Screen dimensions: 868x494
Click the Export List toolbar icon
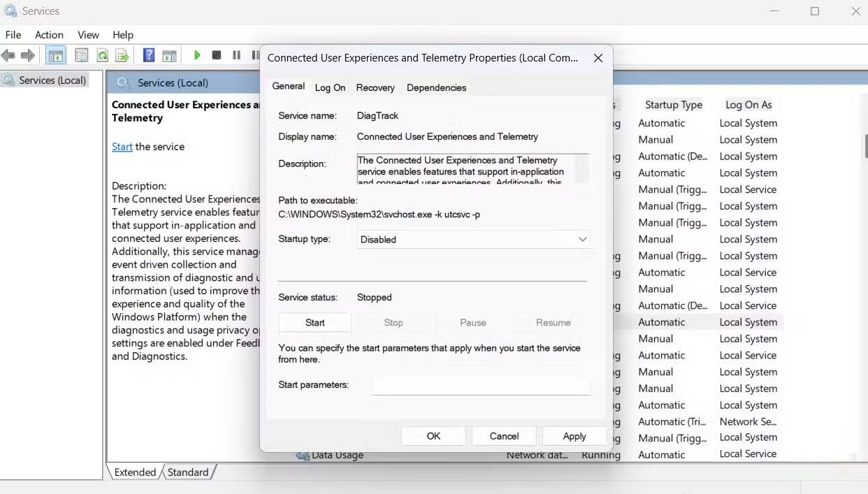point(122,55)
